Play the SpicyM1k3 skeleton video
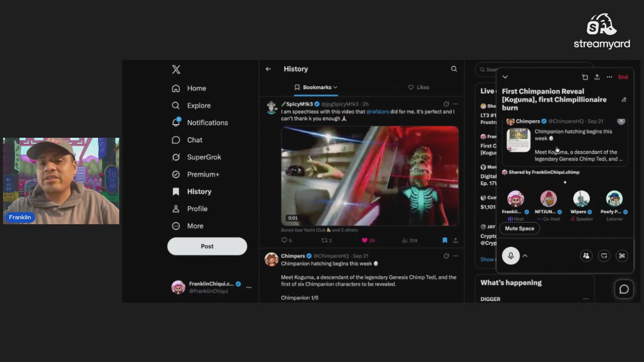The width and height of the screenshot is (644, 362). coord(370,175)
